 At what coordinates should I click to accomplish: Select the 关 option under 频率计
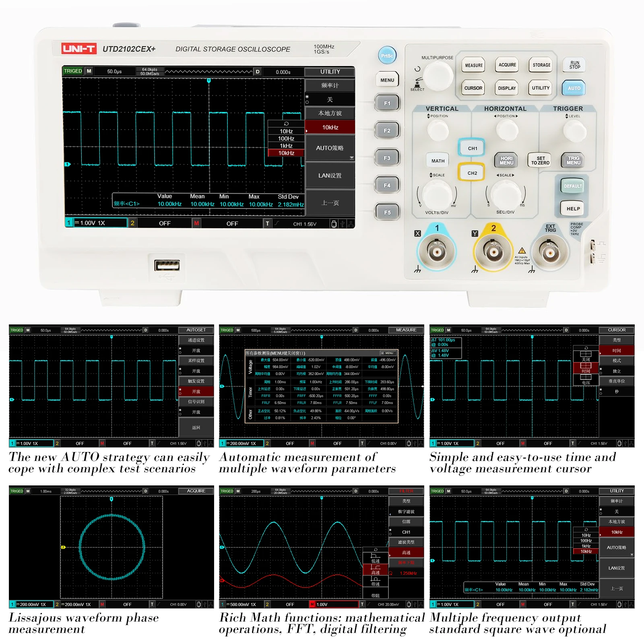pyautogui.click(x=330, y=99)
